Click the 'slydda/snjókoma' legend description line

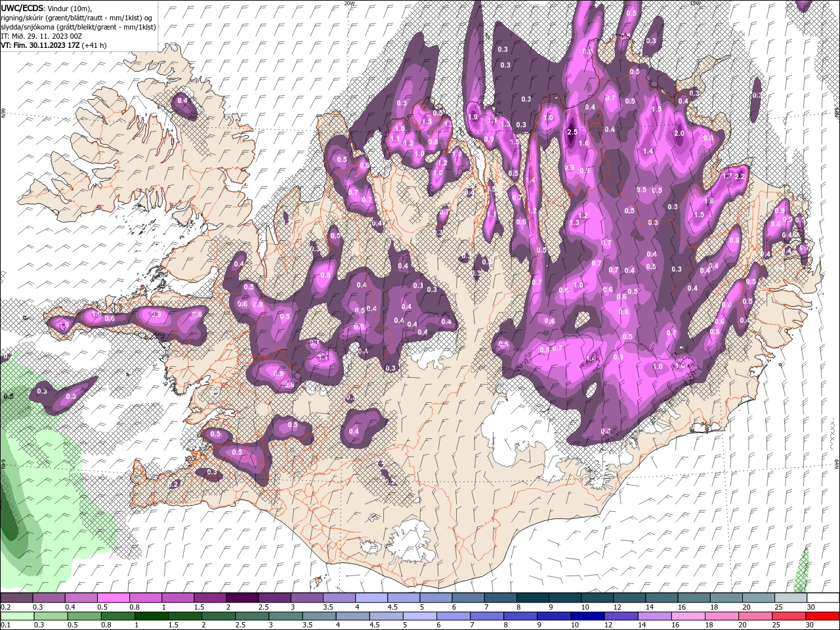[x=78, y=27]
